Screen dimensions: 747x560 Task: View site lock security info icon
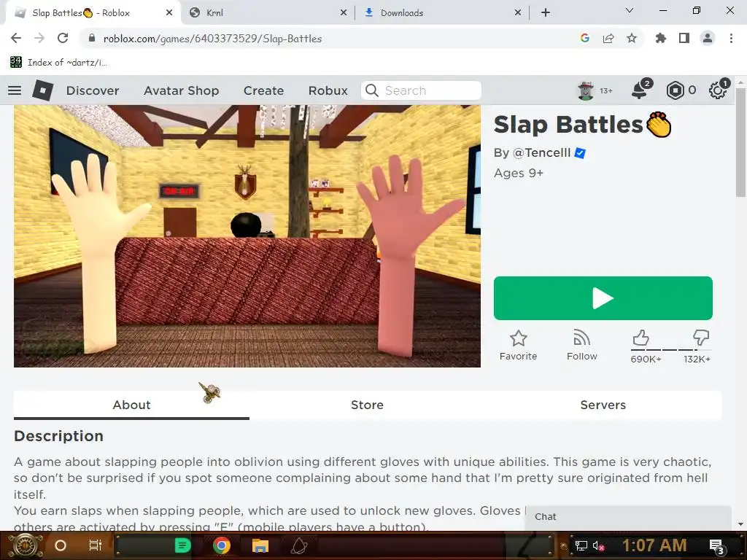(92, 38)
